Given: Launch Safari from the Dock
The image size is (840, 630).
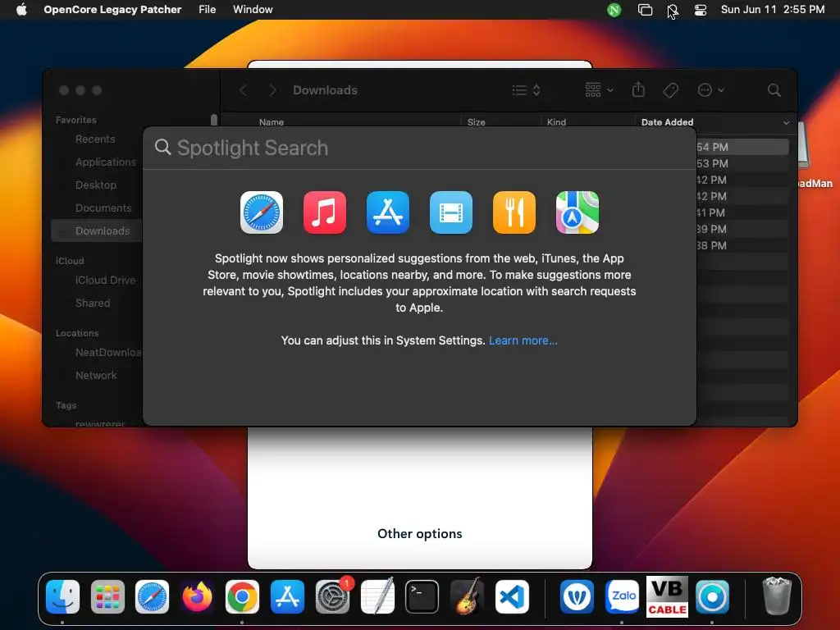Looking at the screenshot, I should point(152,596).
